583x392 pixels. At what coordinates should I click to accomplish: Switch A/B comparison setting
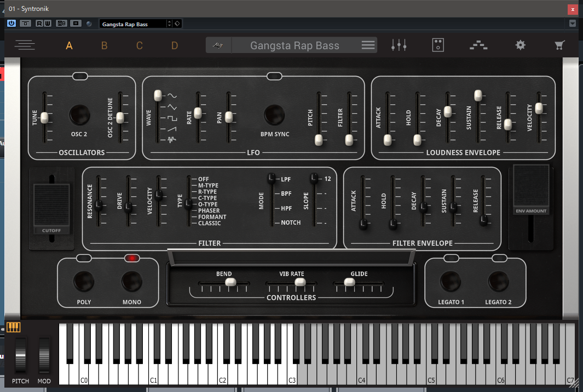[x=61, y=24]
